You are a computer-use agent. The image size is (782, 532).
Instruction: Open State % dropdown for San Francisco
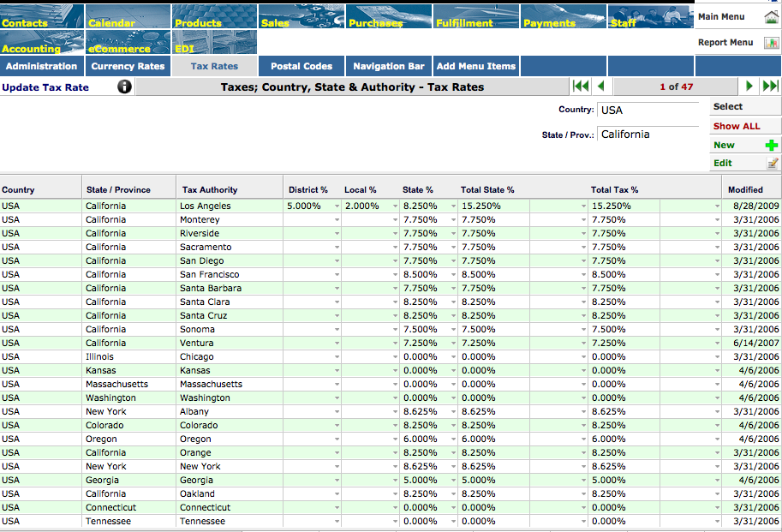453,275
